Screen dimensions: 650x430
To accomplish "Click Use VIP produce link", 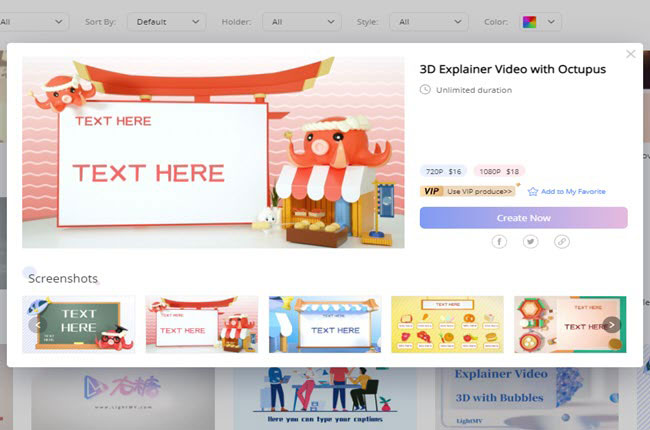I will tap(480, 191).
